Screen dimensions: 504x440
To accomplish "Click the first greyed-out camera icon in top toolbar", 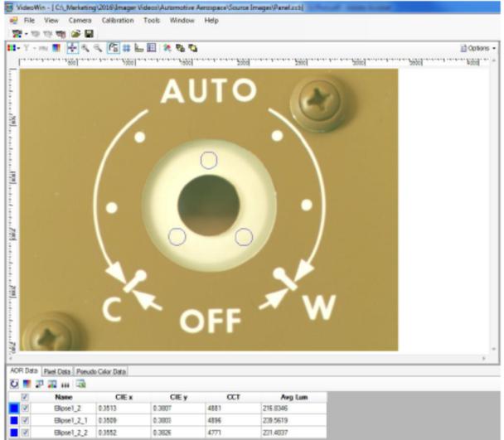I will [35, 34].
